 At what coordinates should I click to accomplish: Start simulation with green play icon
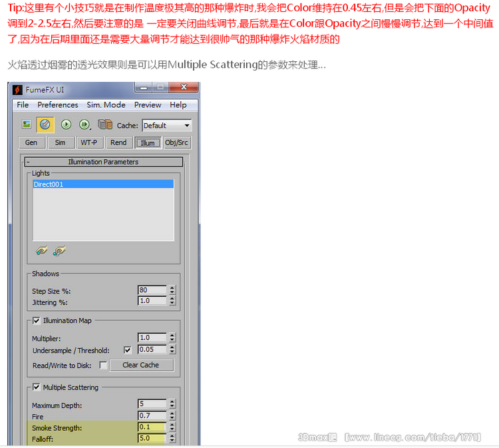click(x=66, y=124)
